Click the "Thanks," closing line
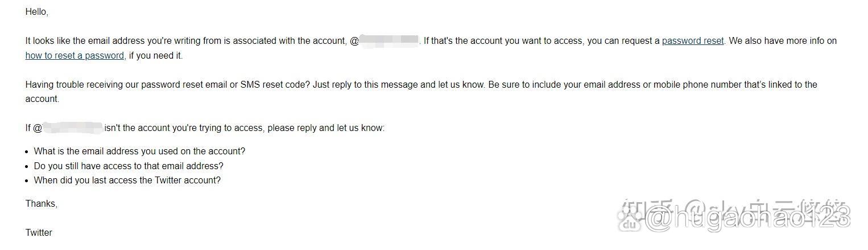The width and height of the screenshot is (868, 250). tap(42, 204)
